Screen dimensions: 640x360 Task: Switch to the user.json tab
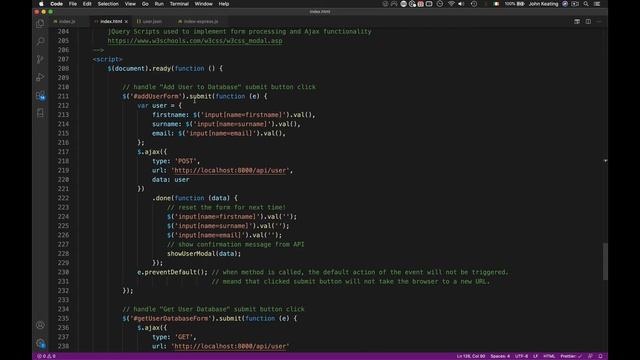[x=152, y=21]
